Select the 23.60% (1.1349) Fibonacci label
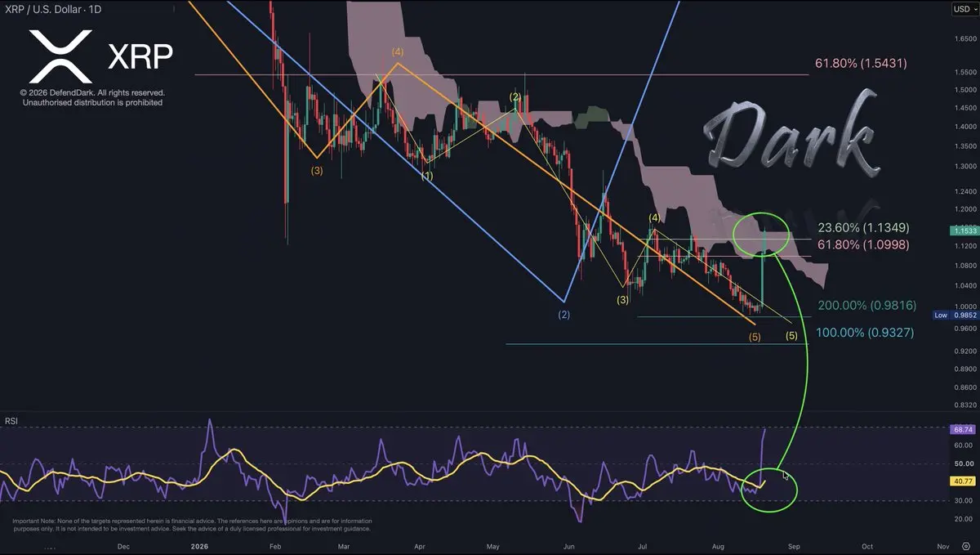This screenshot has height=555, width=980. tap(862, 227)
